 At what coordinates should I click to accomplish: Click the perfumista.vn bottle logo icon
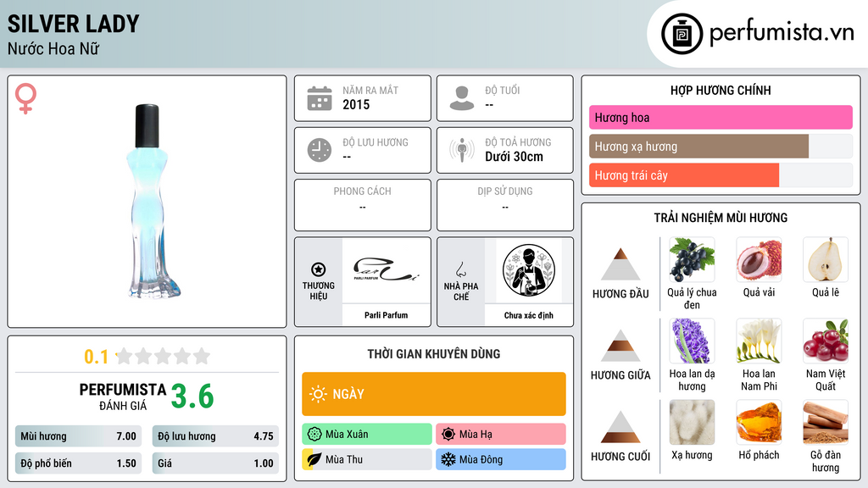682,34
